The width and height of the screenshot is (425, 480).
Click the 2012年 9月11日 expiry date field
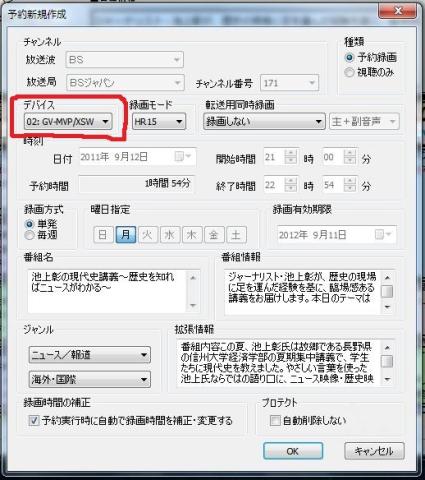click(x=337, y=235)
